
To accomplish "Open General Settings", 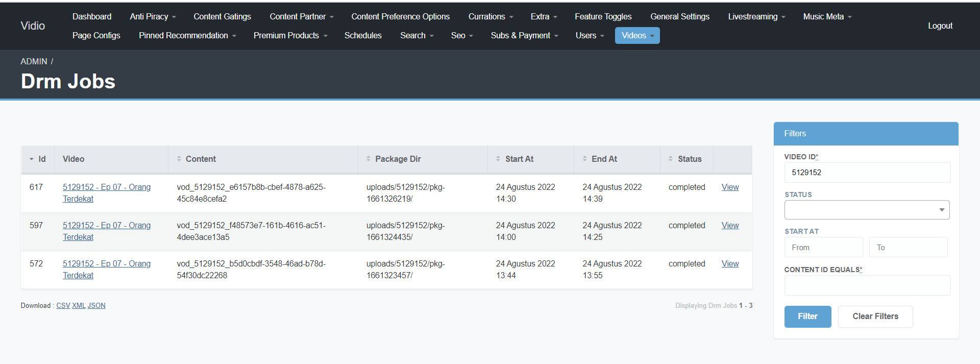I will pyautogui.click(x=679, y=16).
